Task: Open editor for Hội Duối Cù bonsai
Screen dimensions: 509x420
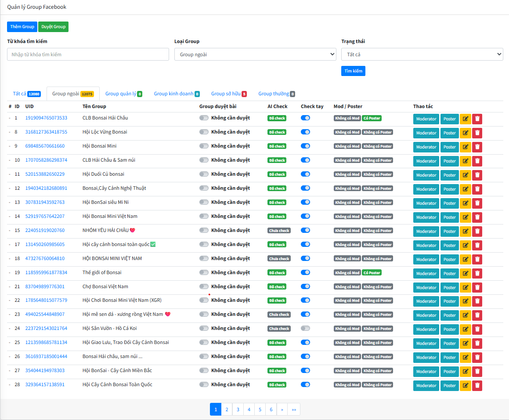Action: [465, 175]
